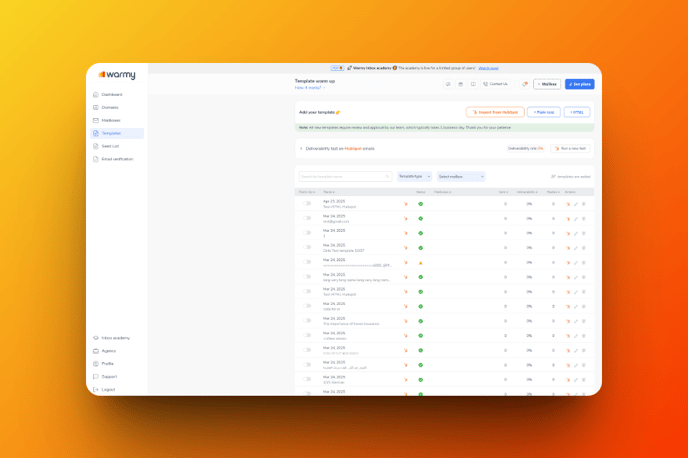This screenshot has height=458, width=688.
Task: Click Run a new test button
Action: coord(570,149)
